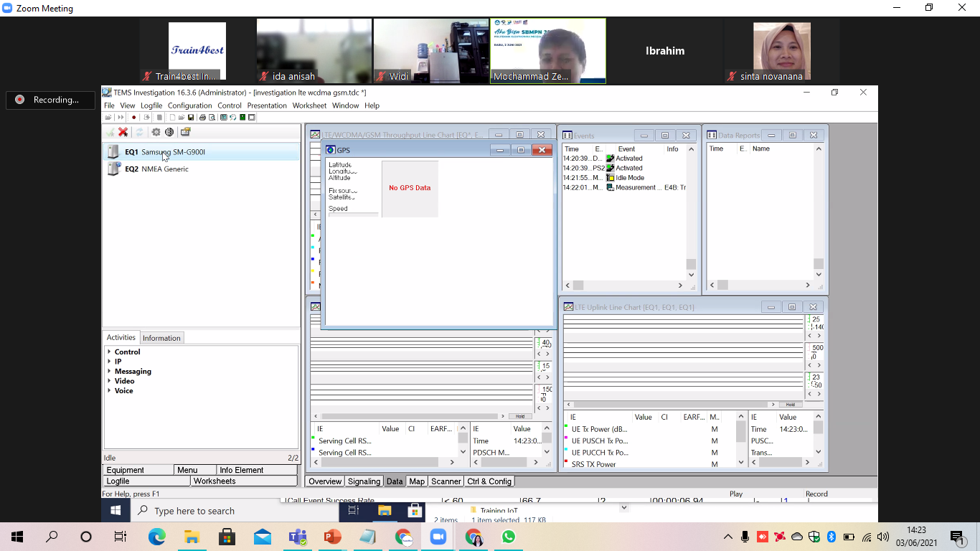The width and height of the screenshot is (980, 551).
Task: Select EQ2 NMEA Generic device
Action: (165, 169)
